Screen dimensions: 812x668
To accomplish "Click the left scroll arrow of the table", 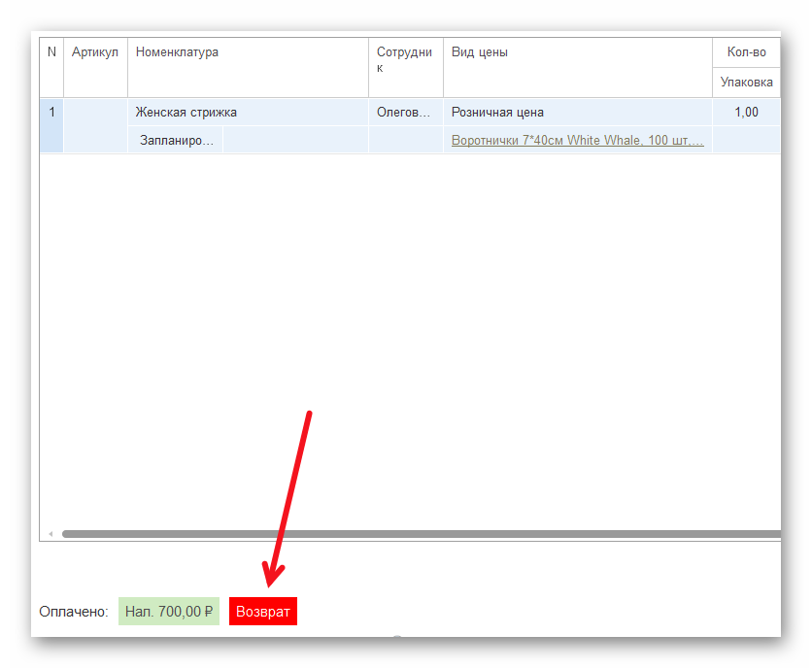I will coord(51,534).
